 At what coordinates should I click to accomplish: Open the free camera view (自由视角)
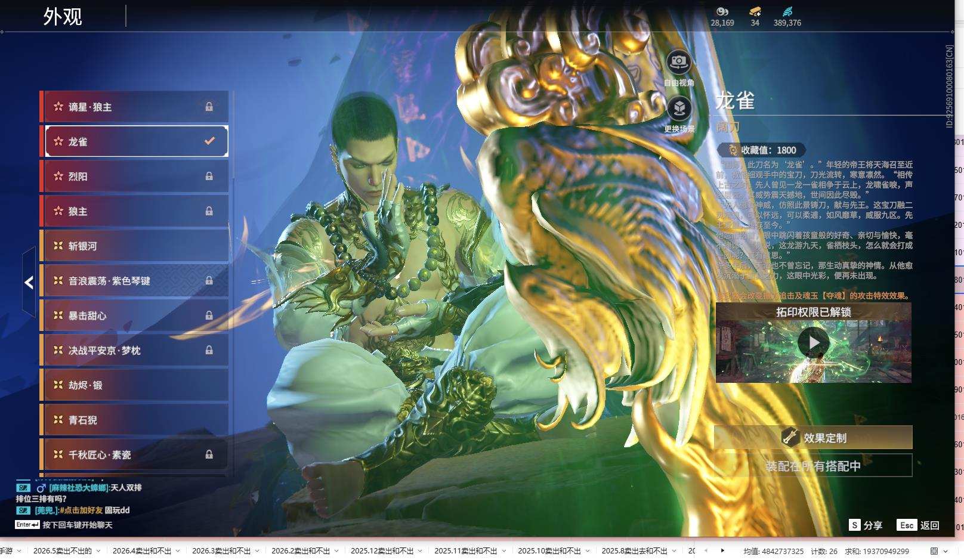tap(678, 61)
